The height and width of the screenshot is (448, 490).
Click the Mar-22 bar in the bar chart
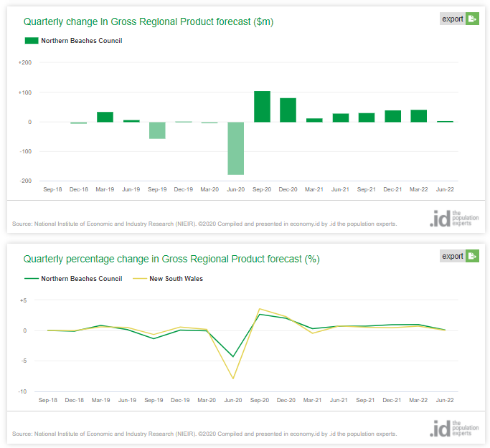(x=418, y=116)
